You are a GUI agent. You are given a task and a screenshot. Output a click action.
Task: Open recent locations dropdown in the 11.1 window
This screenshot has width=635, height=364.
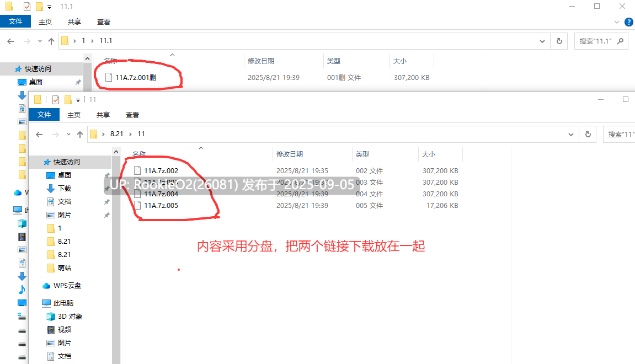(40, 41)
